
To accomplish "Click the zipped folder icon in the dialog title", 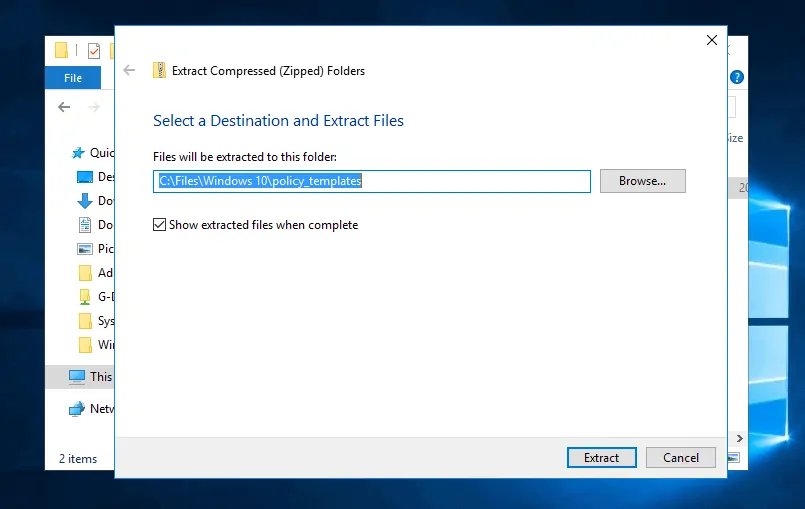I will click(x=159, y=70).
